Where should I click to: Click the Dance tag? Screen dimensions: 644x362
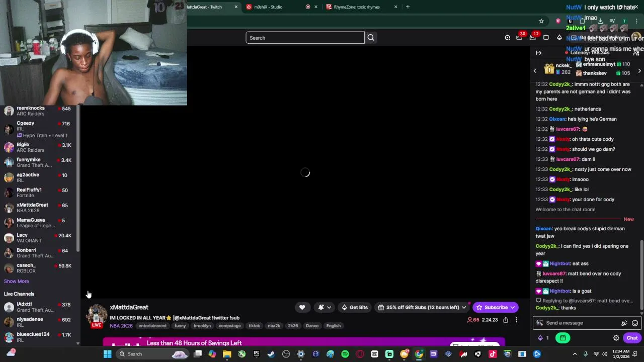[x=312, y=326]
